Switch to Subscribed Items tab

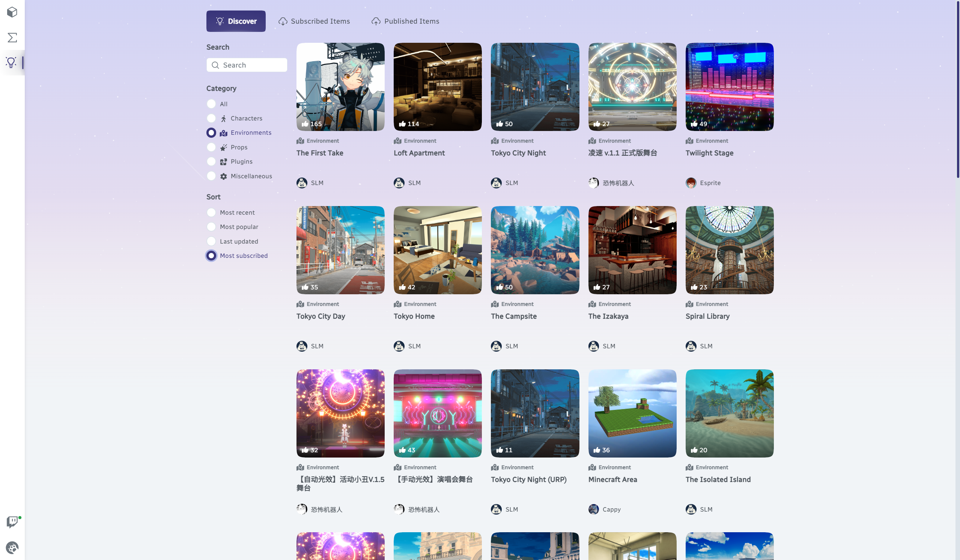click(x=314, y=21)
